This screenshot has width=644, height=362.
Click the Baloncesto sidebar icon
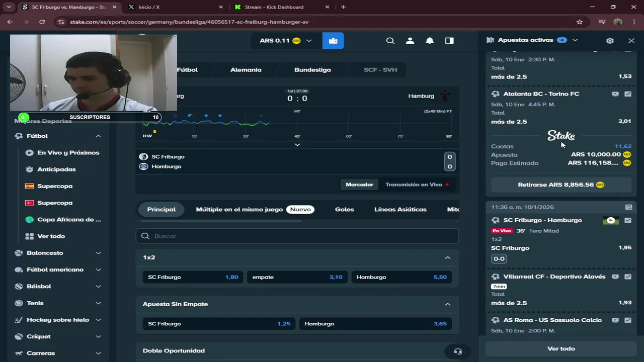[x=19, y=253]
